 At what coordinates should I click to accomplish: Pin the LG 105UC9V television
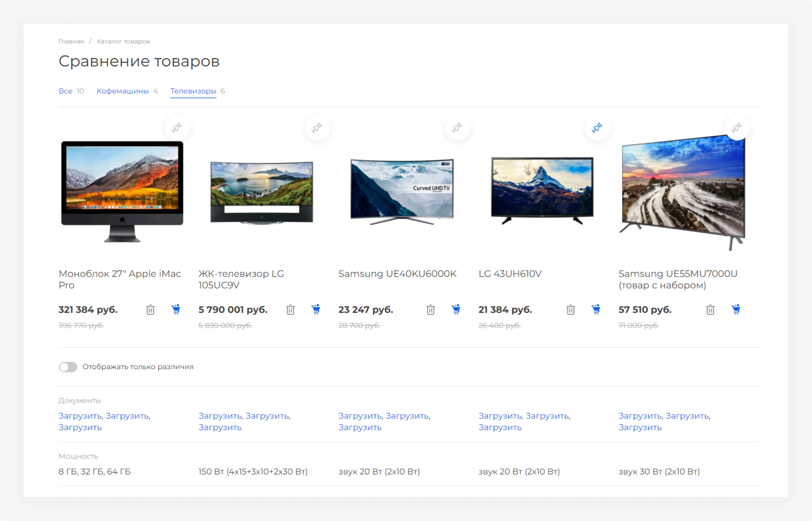tap(317, 128)
